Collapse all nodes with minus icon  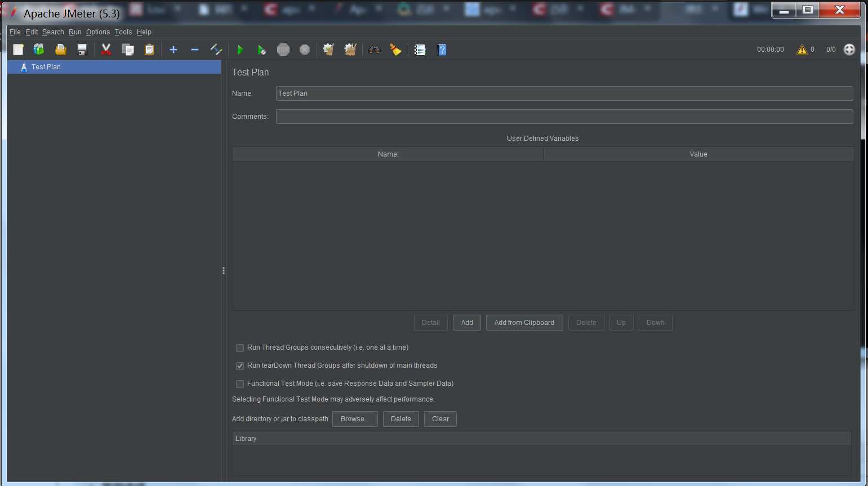(195, 50)
